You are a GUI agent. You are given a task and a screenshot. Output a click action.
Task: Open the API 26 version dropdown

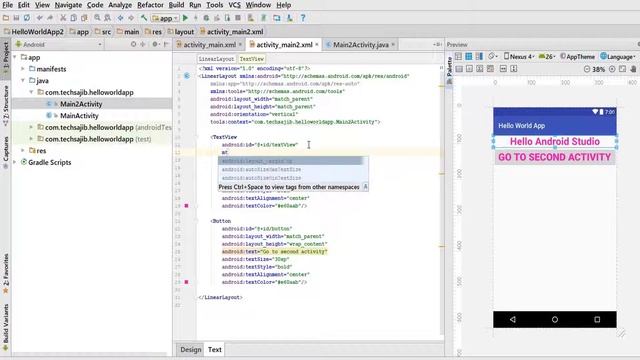[547, 56]
